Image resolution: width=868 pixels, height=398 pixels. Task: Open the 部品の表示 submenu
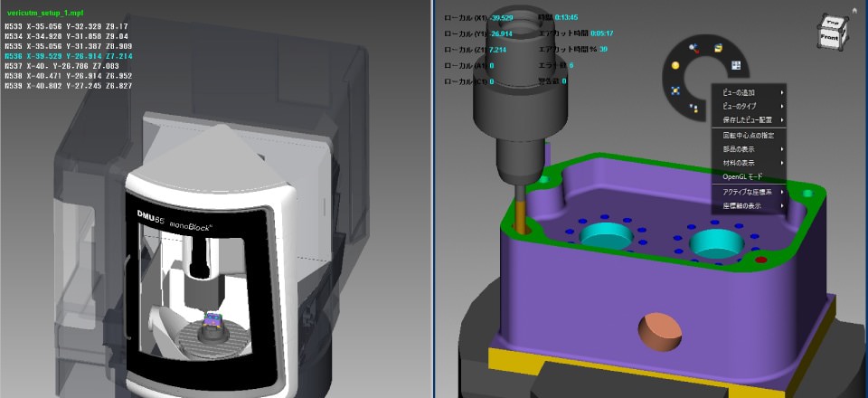tap(750, 149)
